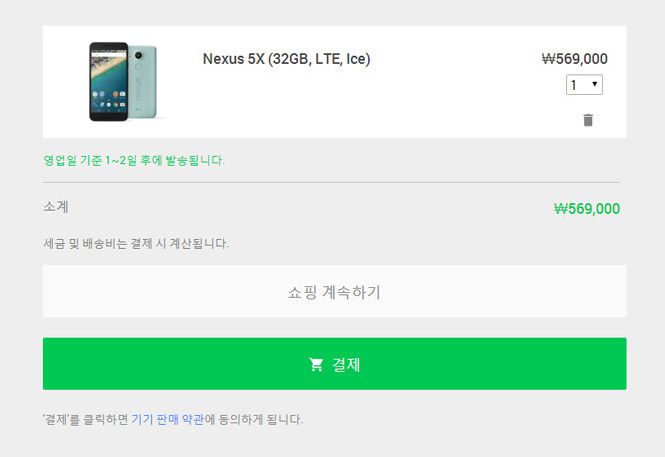The image size is (665, 457).
Task: Click the green subtotal amount ₩569,000
Action: pyautogui.click(x=587, y=209)
